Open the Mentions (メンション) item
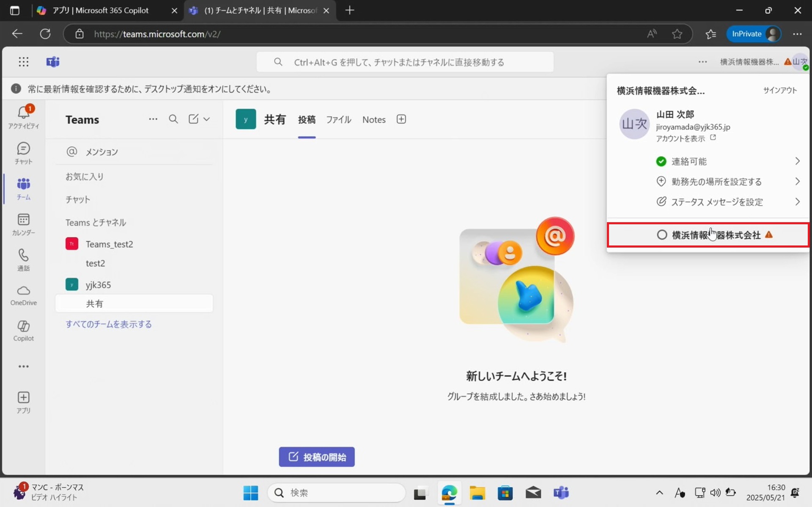 click(x=134, y=152)
